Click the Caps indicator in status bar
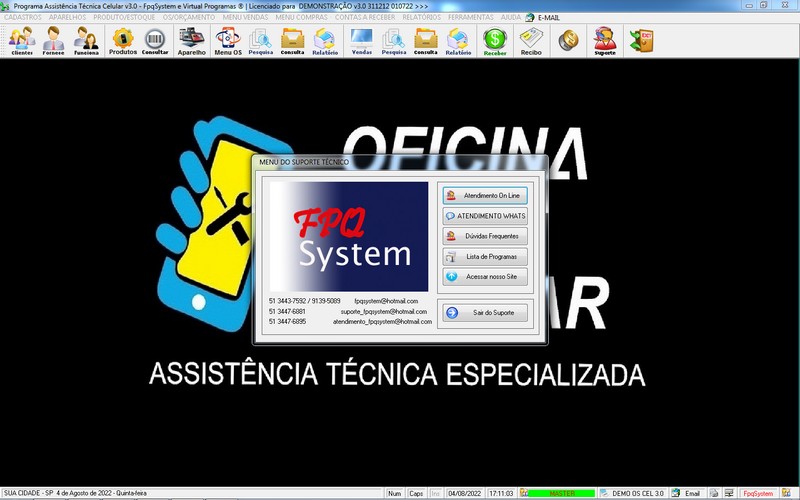Viewport: 800px width, 500px height. click(x=416, y=493)
